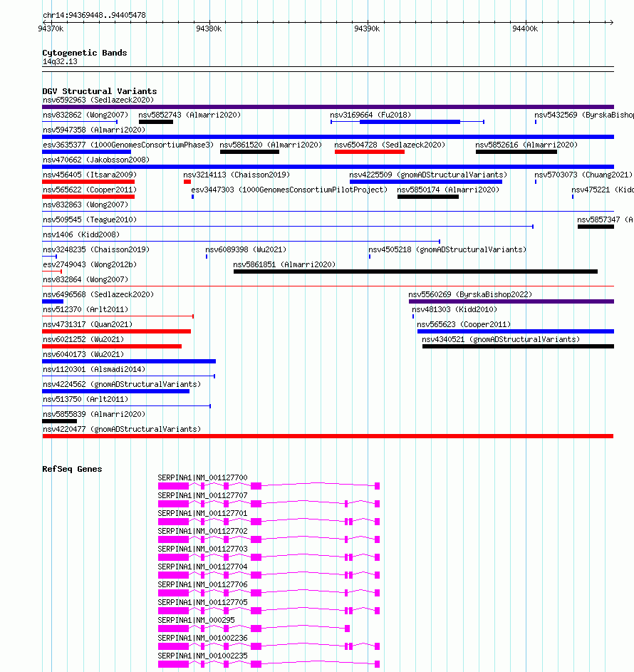Click the nsv6496568 (Sedlazeck2020) label
The height and width of the screenshot is (672, 634).
pyautogui.click(x=98, y=295)
